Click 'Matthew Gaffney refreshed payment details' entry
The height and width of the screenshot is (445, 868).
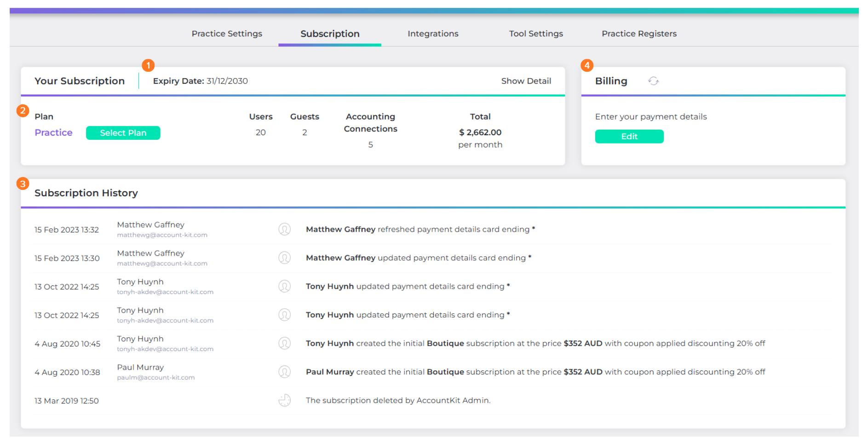pos(420,229)
